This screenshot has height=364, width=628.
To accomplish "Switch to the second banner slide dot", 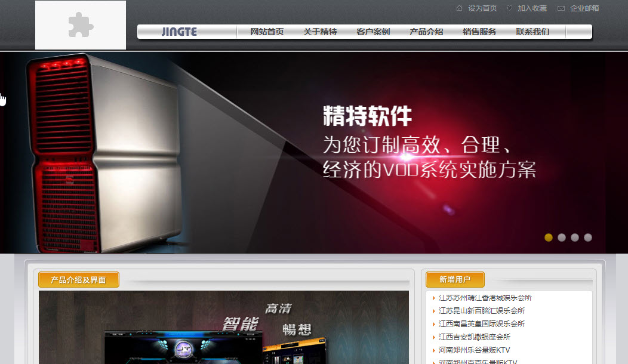I will 562,237.
